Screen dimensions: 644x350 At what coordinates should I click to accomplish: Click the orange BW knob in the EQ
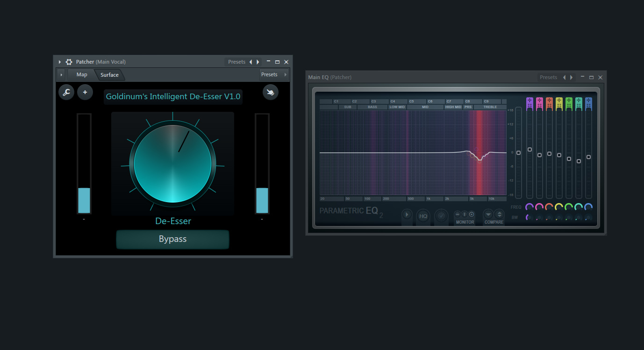[x=549, y=217]
